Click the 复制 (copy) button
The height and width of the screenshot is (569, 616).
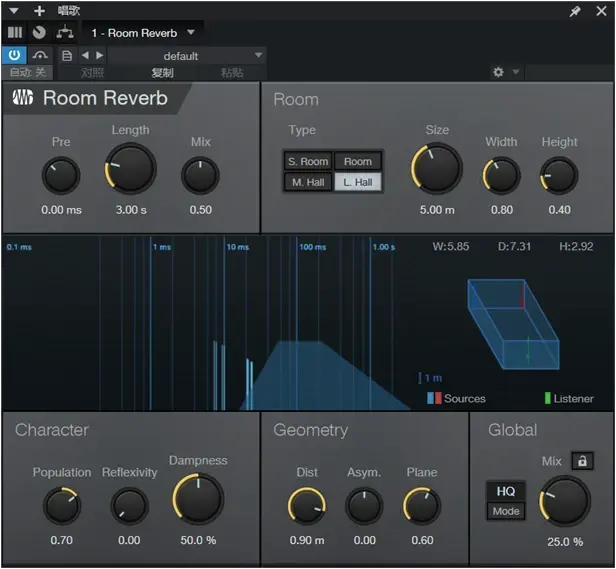pos(162,72)
